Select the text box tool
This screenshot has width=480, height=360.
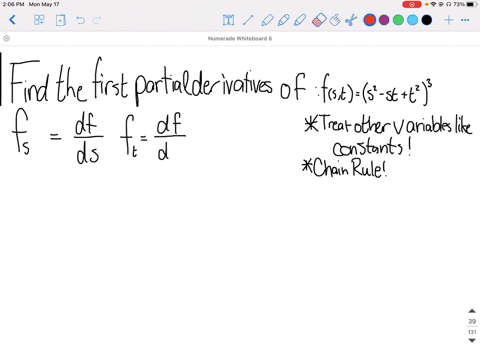(x=228, y=20)
